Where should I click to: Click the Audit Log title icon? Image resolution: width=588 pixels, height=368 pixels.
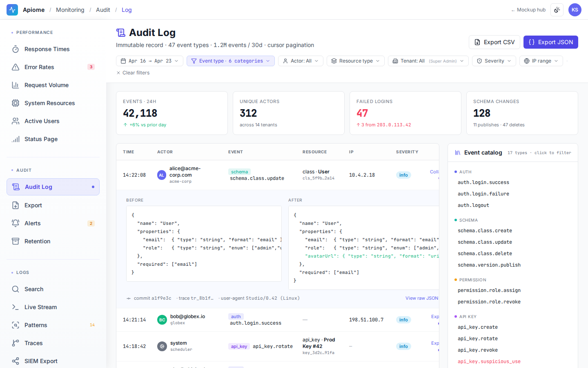(120, 33)
